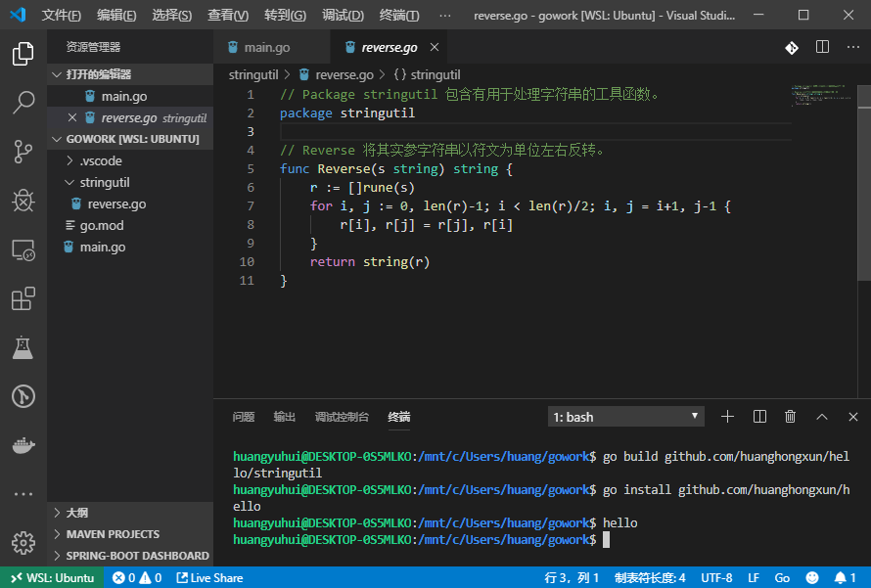Click the code minimap preview

pyautogui.click(x=821, y=96)
